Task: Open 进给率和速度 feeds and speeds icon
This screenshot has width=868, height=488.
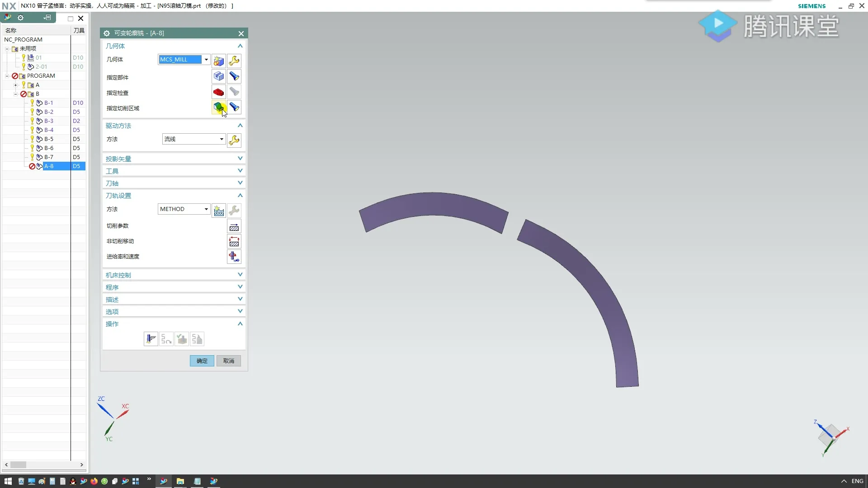Action: 234,257
